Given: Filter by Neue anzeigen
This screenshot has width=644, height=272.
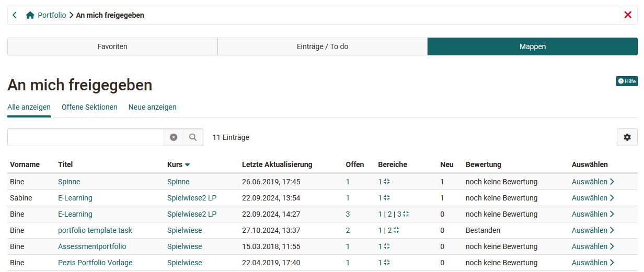Looking at the screenshot, I should [152, 107].
